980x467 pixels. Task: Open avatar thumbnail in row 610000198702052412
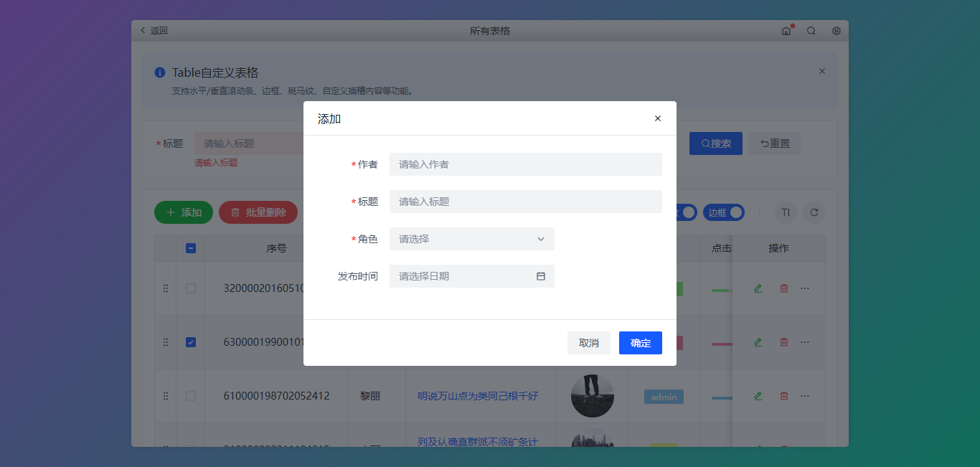click(593, 396)
